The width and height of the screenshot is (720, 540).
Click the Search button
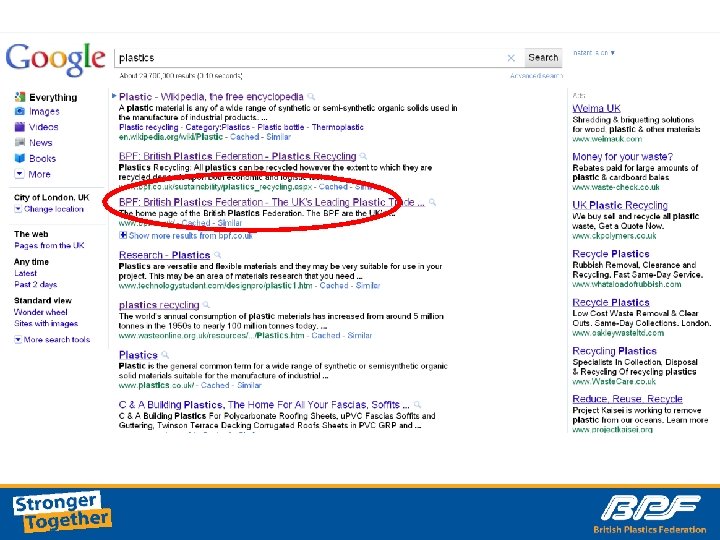coord(543,57)
